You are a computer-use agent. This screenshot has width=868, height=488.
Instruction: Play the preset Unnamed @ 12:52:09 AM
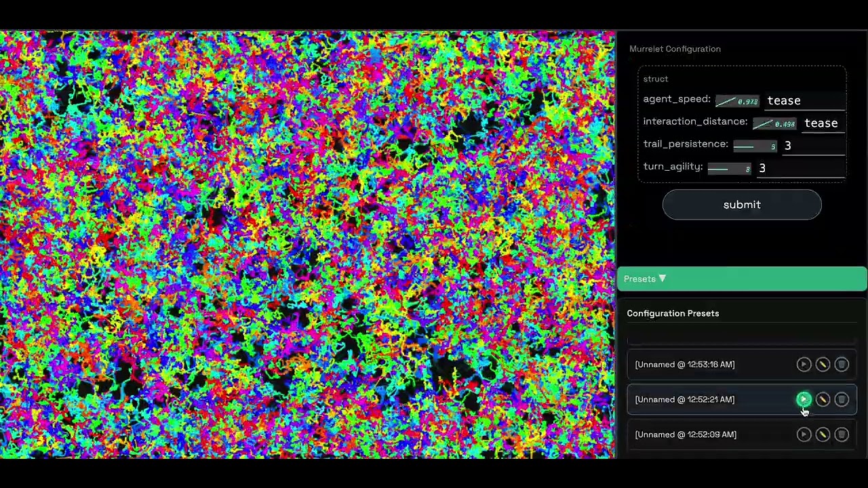[x=804, y=434]
